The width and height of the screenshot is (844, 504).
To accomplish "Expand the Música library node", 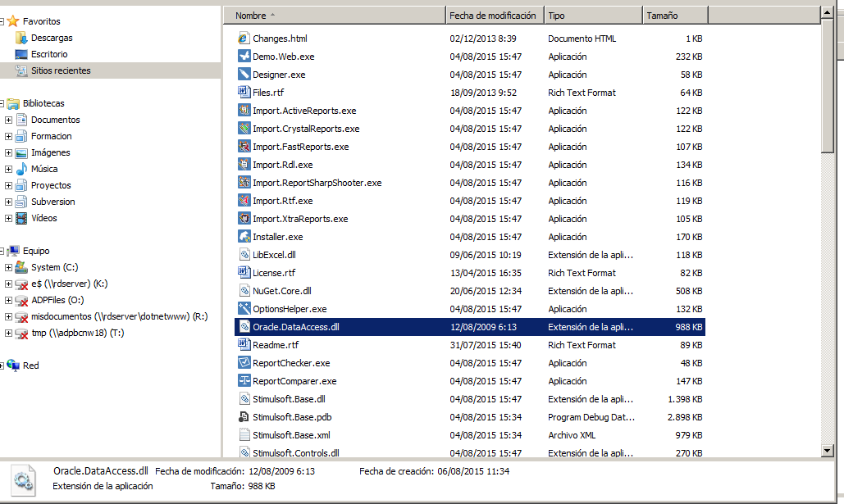I will click(x=8, y=169).
